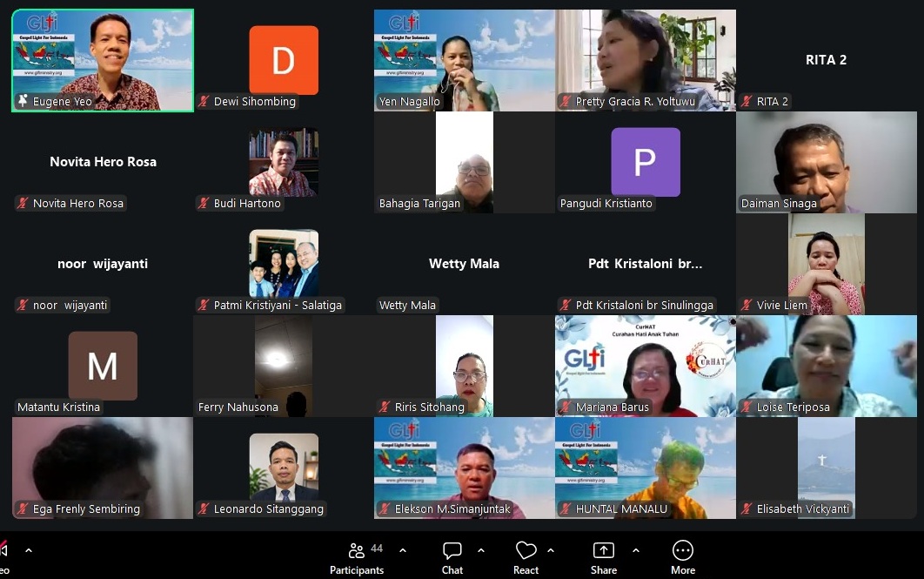Click muted mic icon beside Elisabeth Vickyanti
924x579 pixels.
pos(747,508)
